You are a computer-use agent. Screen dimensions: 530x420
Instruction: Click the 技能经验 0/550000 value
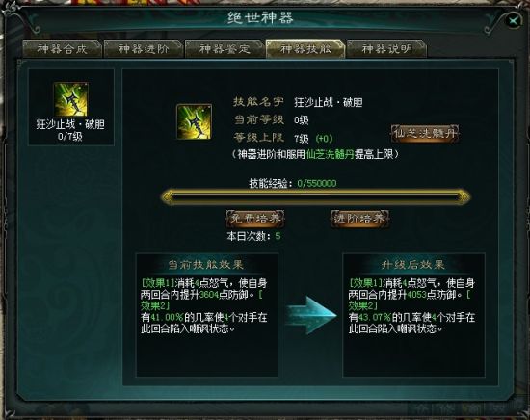click(x=317, y=183)
